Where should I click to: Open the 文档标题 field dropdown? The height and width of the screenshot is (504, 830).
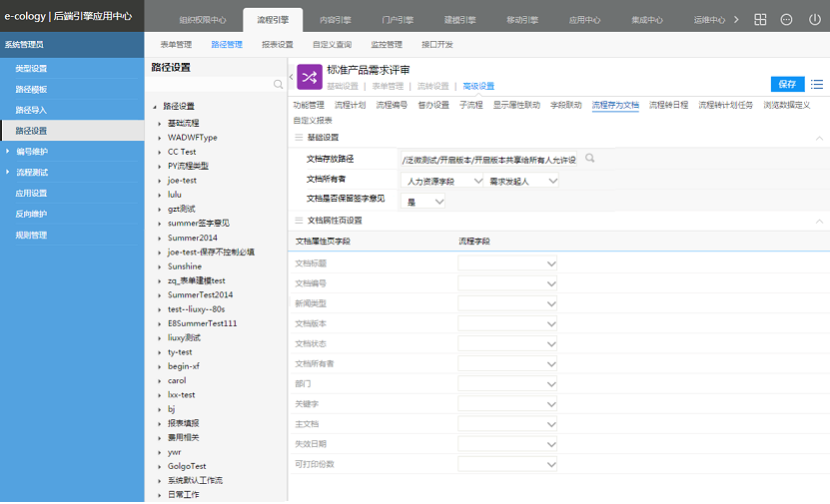click(x=507, y=263)
